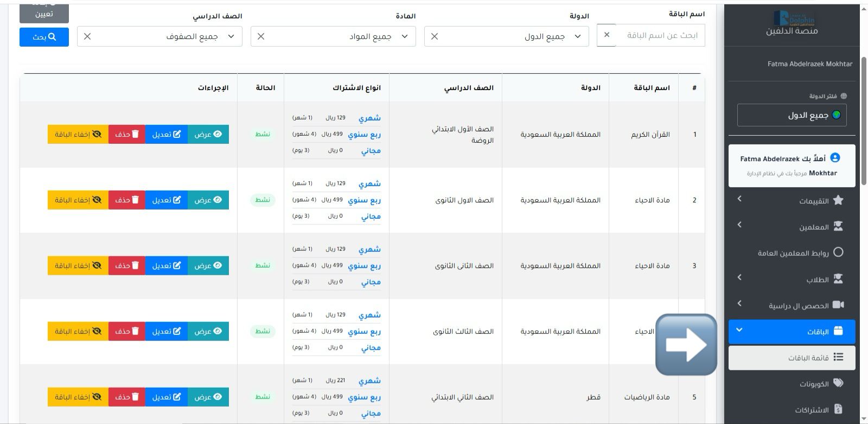Hide the package in row 3
The height and width of the screenshot is (424, 868).
[78, 266]
